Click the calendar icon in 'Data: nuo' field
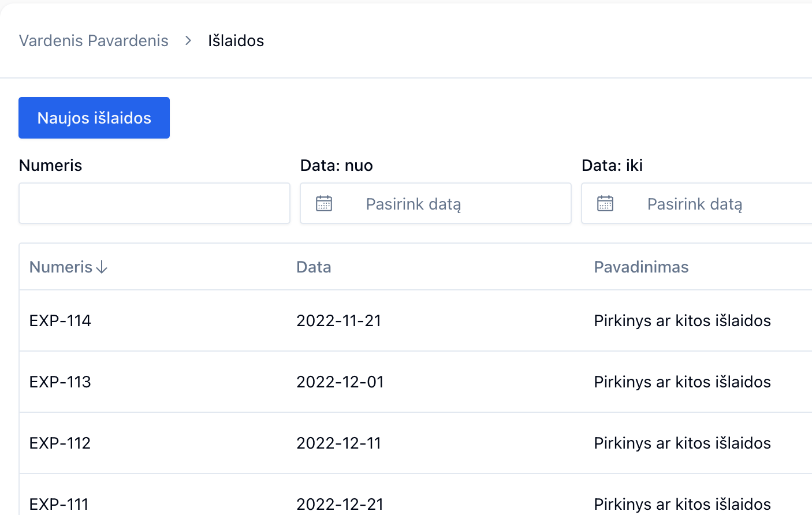Screen dimensions: 812x515 pyautogui.click(x=323, y=203)
